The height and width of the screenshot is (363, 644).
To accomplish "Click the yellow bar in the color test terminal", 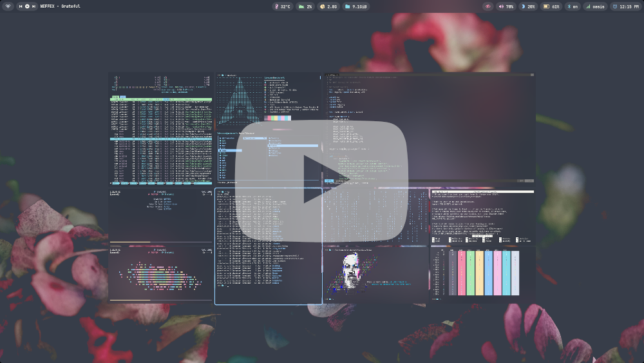I will [479, 273].
